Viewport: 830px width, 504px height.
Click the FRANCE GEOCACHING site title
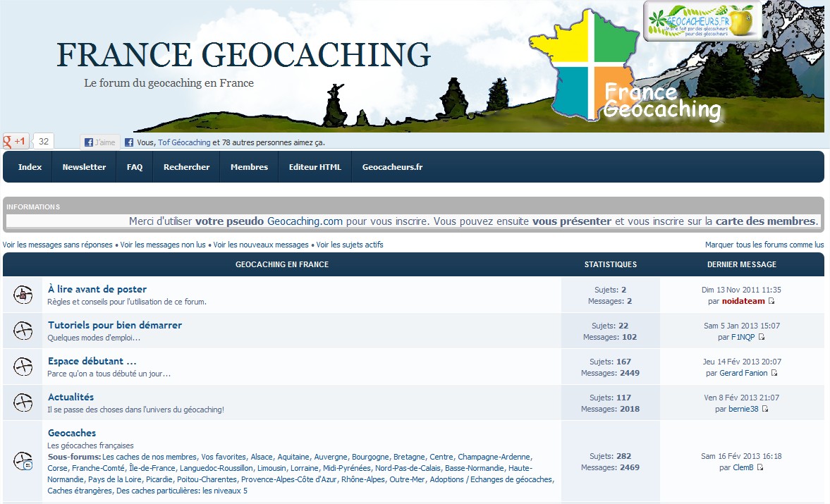pos(243,54)
